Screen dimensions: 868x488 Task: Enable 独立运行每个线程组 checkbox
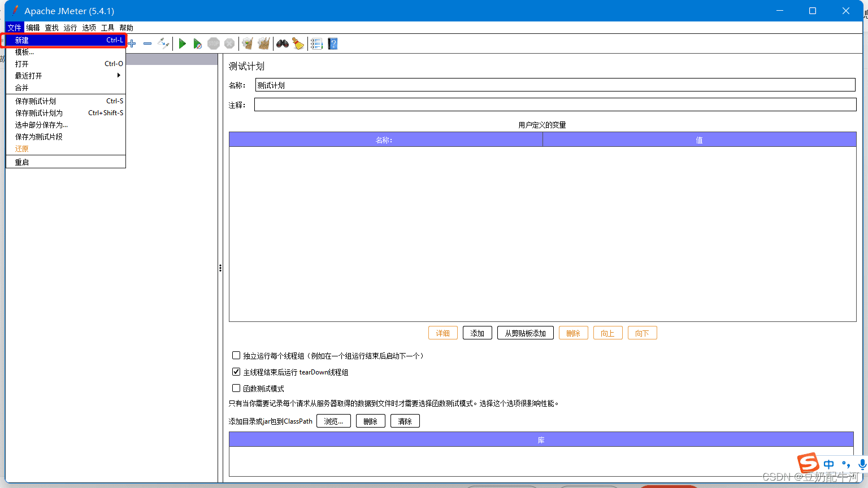pyautogui.click(x=236, y=355)
